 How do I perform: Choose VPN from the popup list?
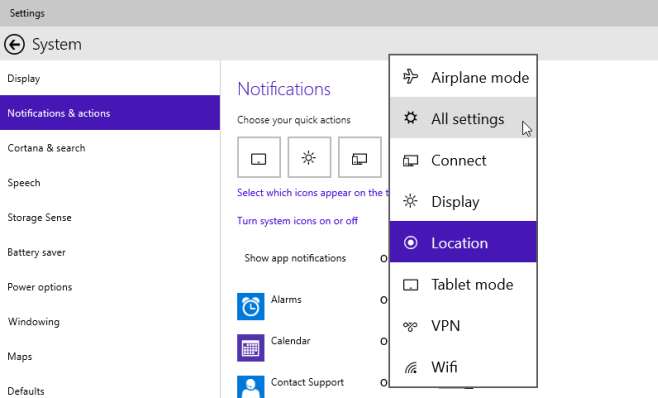coord(463,325)
